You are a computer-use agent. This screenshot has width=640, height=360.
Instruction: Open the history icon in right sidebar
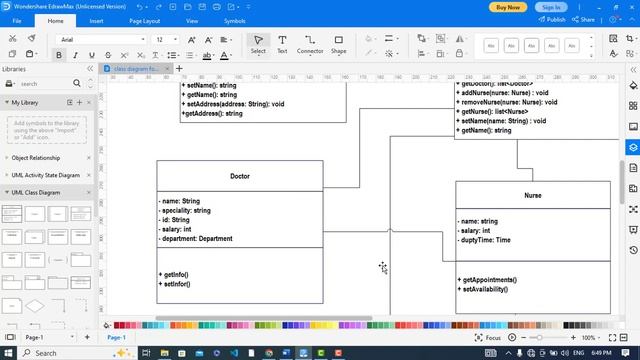[633, 250]
